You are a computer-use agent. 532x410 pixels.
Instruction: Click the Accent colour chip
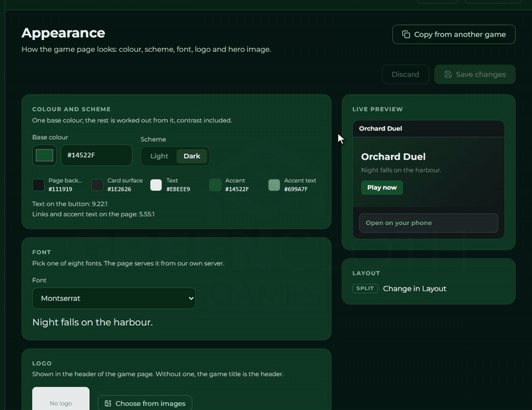tap(215, 185)
